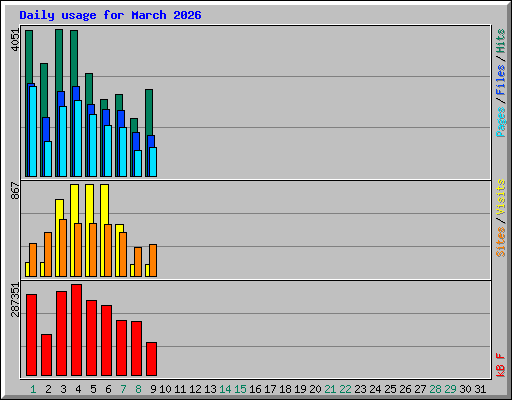Click day label '16' on x-axis

(x=255, y=389)
